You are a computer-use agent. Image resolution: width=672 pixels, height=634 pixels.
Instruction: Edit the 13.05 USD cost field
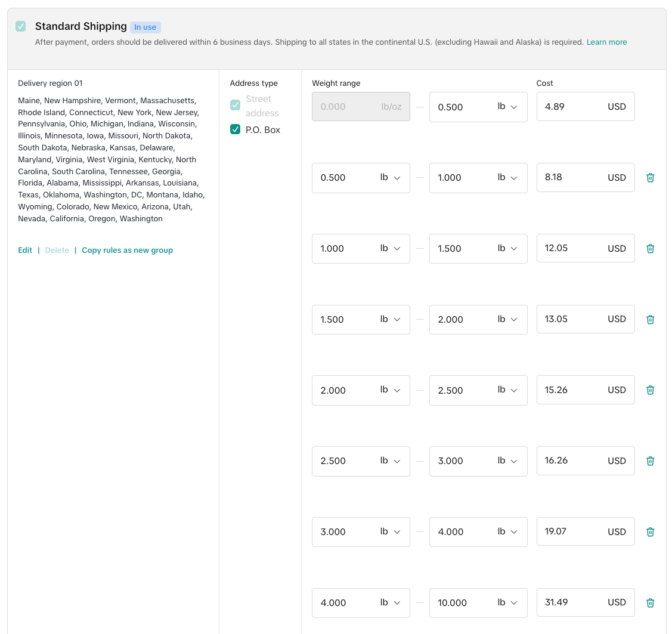coord(586,319)
